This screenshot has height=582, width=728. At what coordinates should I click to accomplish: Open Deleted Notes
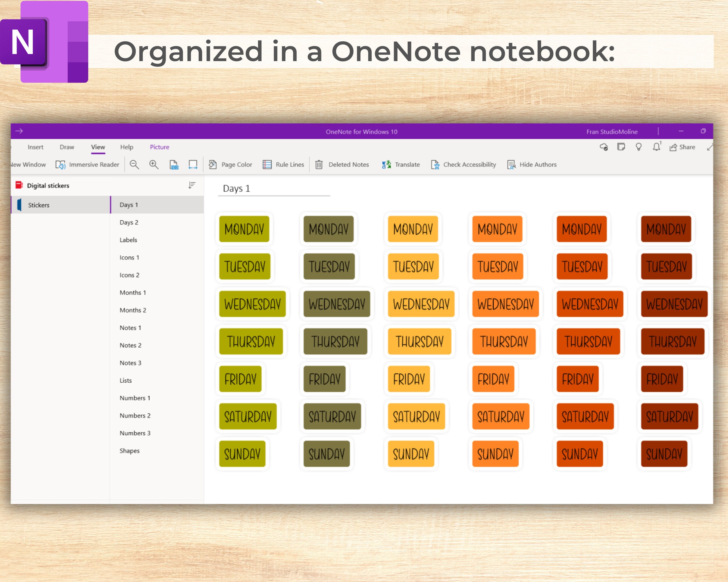[x=342, y=165]
